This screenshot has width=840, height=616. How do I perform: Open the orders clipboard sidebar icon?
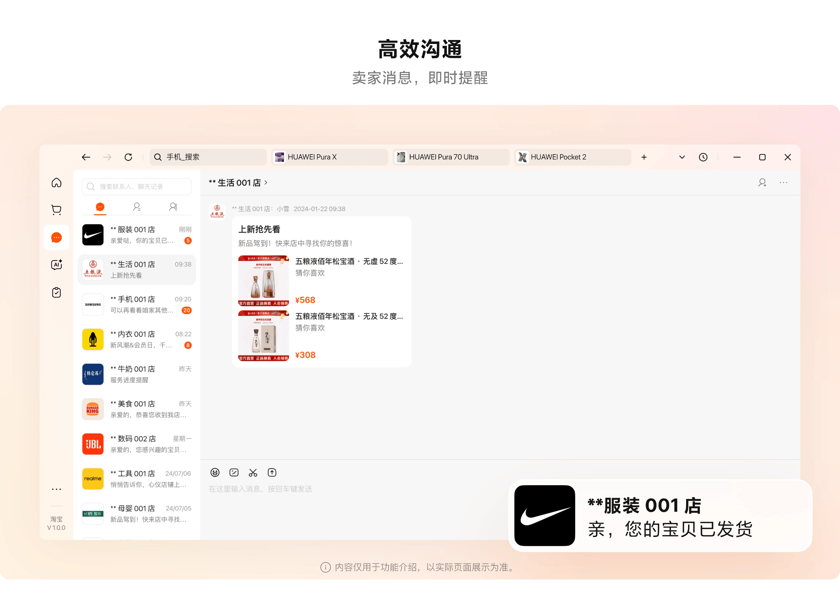pyautogui.click(x=56, y=292)
